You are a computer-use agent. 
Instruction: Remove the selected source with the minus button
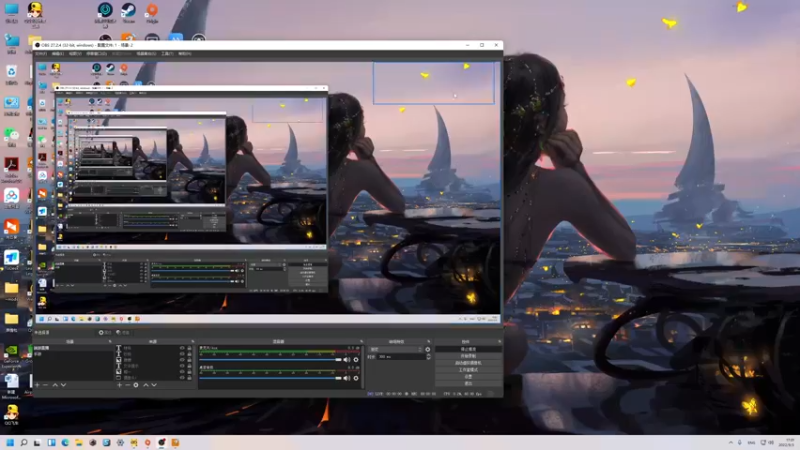[128, 385]
